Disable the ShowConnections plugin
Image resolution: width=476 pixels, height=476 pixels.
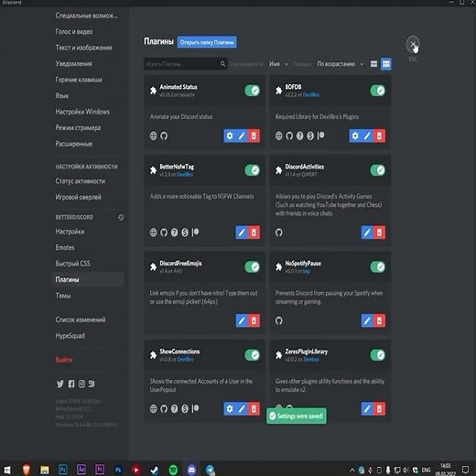coord(253,355)
